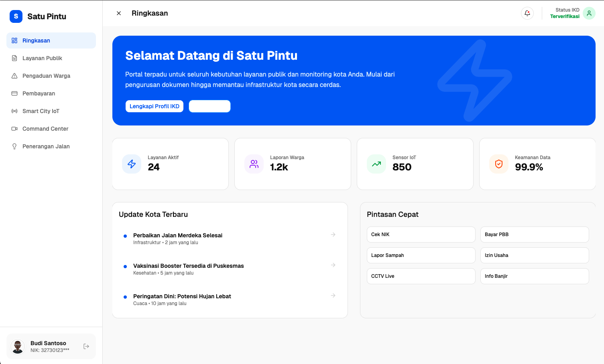Open Smart City IoT menu item
This screenshot has height=364, width=604.
point(41,111)
